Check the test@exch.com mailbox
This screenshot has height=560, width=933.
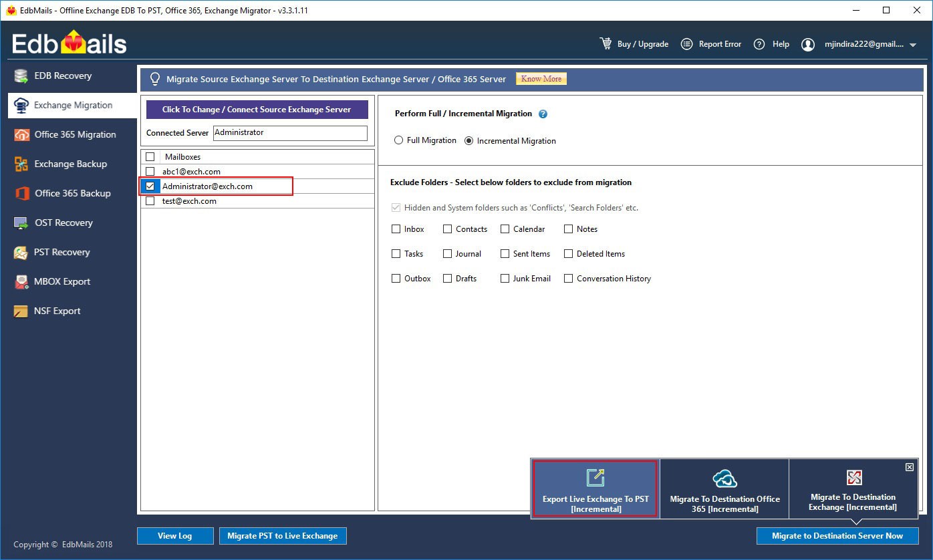150,201
